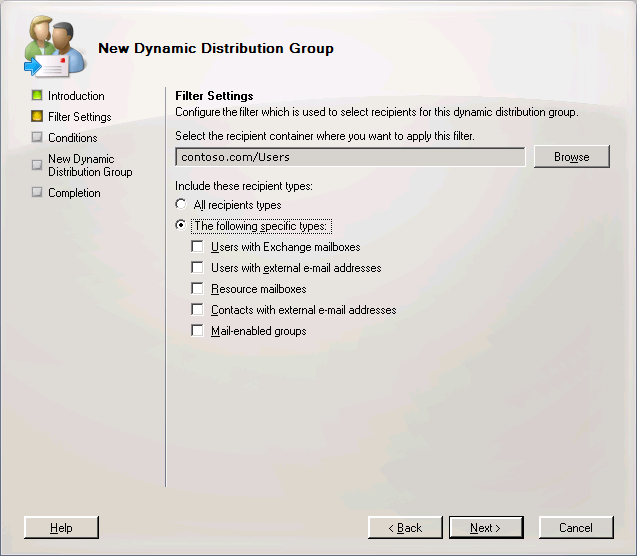Enable the Resource mailboxes checkbox
Viewport: 637px width, 556px height.
pyautogui.click(x=197, y=289)
